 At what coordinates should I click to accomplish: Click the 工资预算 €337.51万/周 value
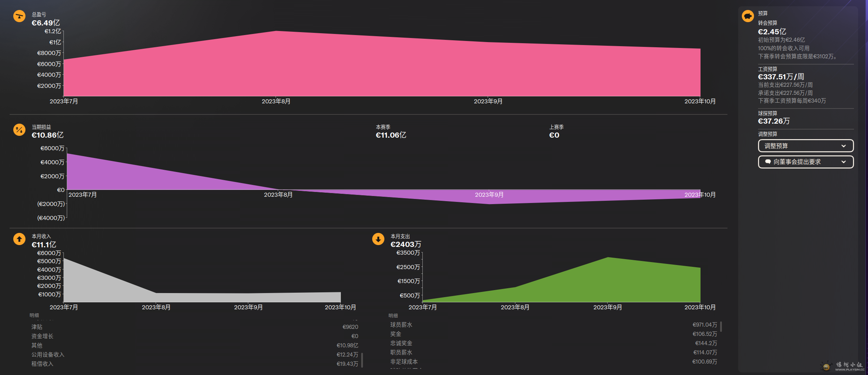[x=781, y=77]
